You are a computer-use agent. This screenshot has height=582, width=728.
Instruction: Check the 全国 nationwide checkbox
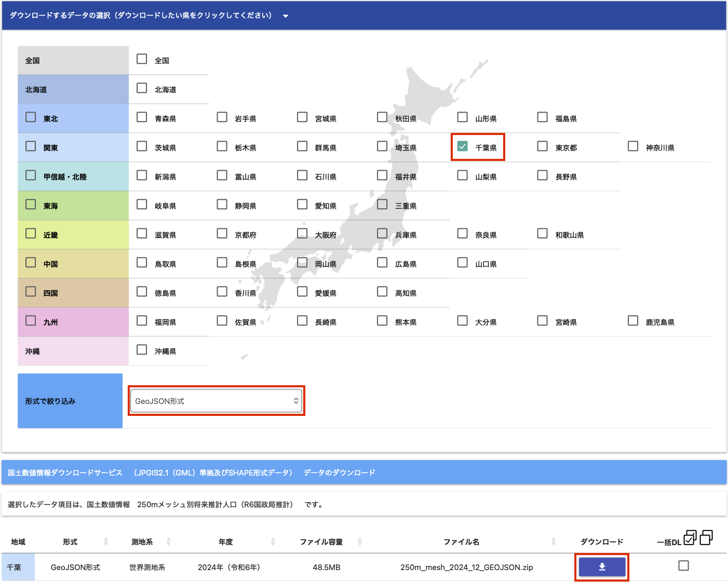click(x=142, y=59)
